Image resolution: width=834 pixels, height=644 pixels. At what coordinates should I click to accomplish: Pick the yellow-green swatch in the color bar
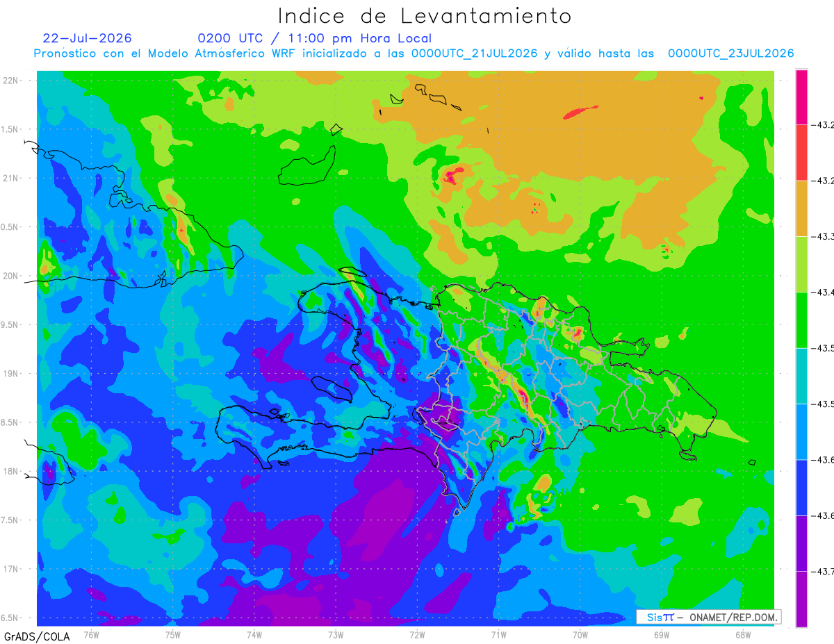click(801, 264)
